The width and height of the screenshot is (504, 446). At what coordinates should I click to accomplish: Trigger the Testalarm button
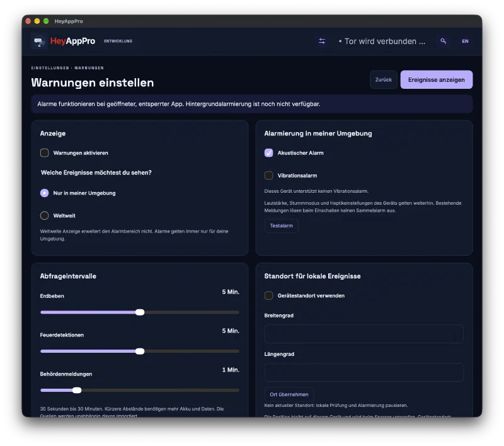point(281,226)
